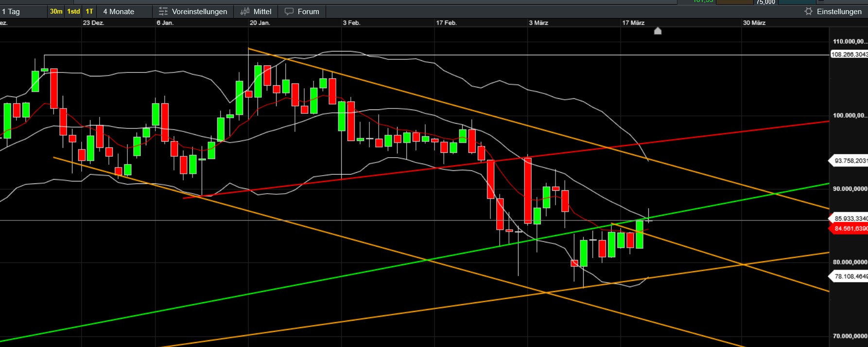Click the 110.000,00 price axis label
This screenshot has height=347, width=868.
(850, 41)
